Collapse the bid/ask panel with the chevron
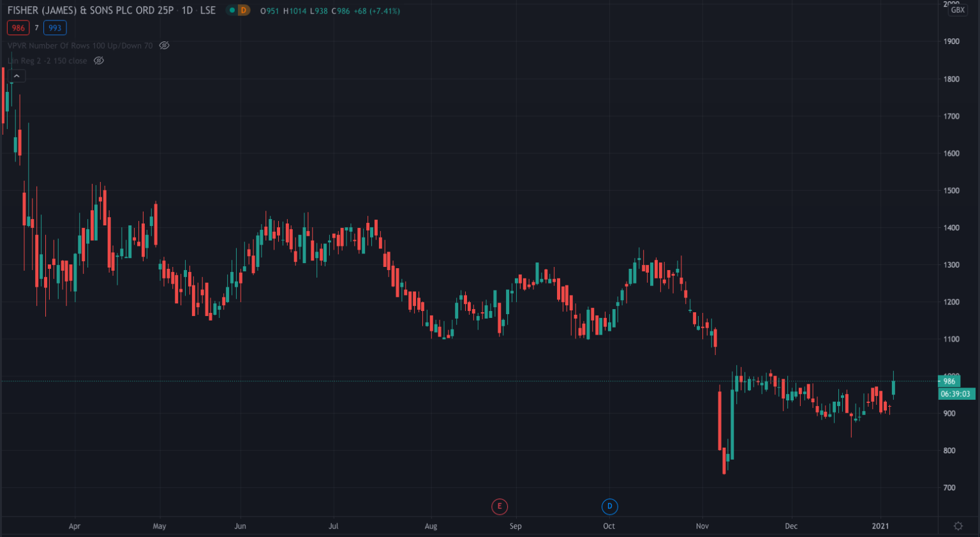 point(16,75)
